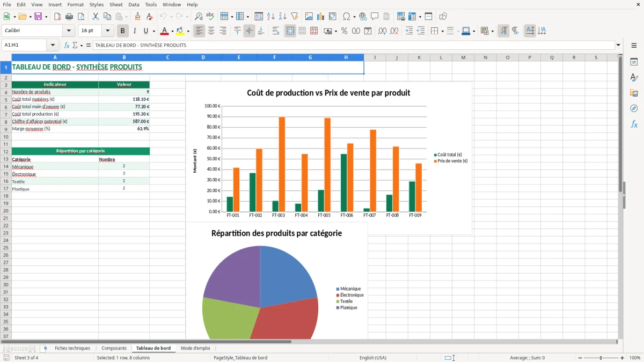Open the Data menu
This screenshot has width=644, height=362.
134,4
